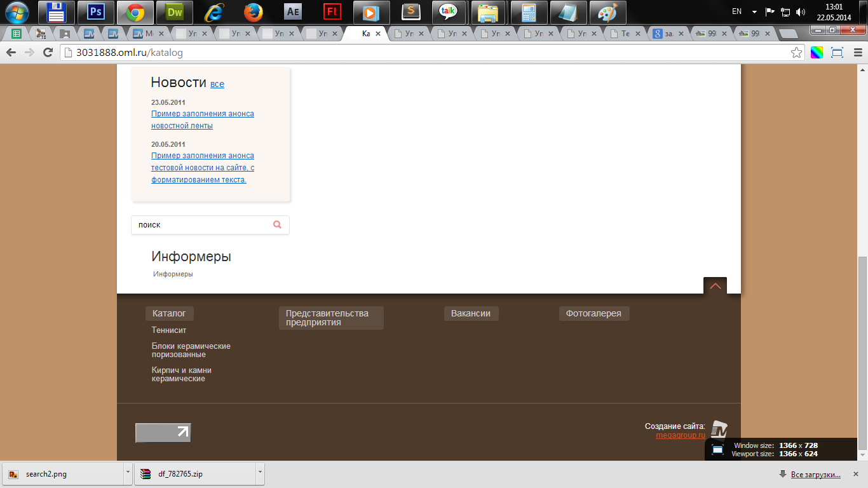Open the Windows Start menu
The image size is (868, 488).
pyautogui.click(x=17, y=11)
